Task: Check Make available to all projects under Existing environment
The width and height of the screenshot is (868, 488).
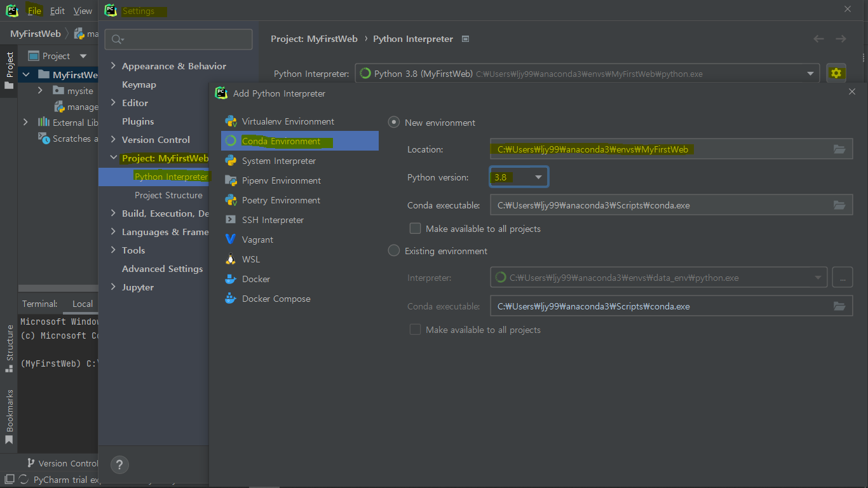Action: click(x=416, y=330)
